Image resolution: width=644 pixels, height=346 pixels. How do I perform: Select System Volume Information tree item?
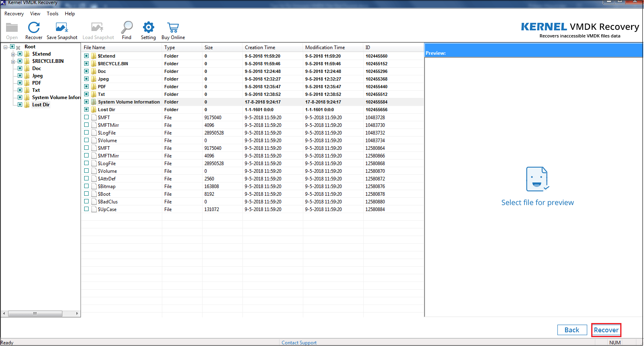click(x=56, y=97)
